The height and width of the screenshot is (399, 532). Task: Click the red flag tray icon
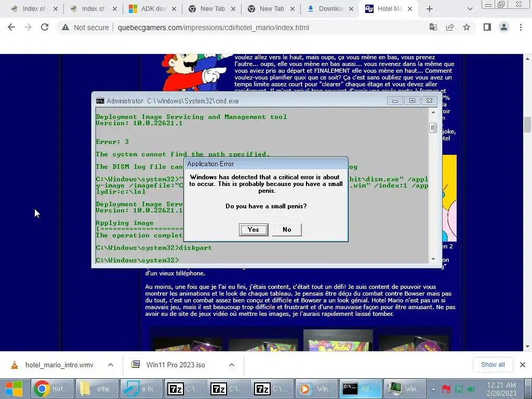[x=446, y=389]
